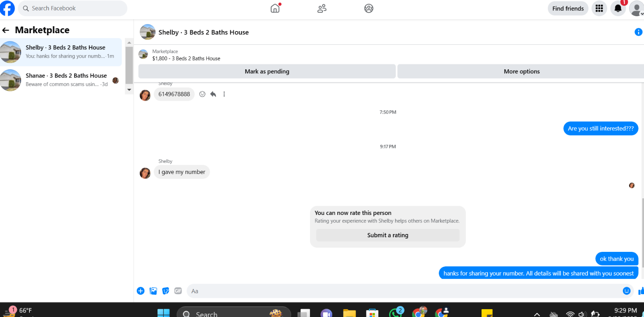Click the Find friends button
Image resolution: width=644 pixels, height=317 pixels.
tap(568, 8)
